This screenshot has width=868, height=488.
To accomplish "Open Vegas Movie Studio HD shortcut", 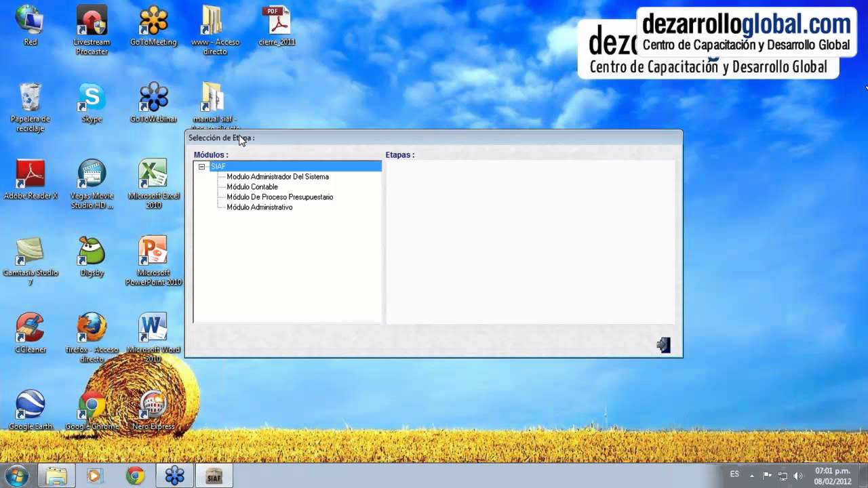I will (92, 184).
